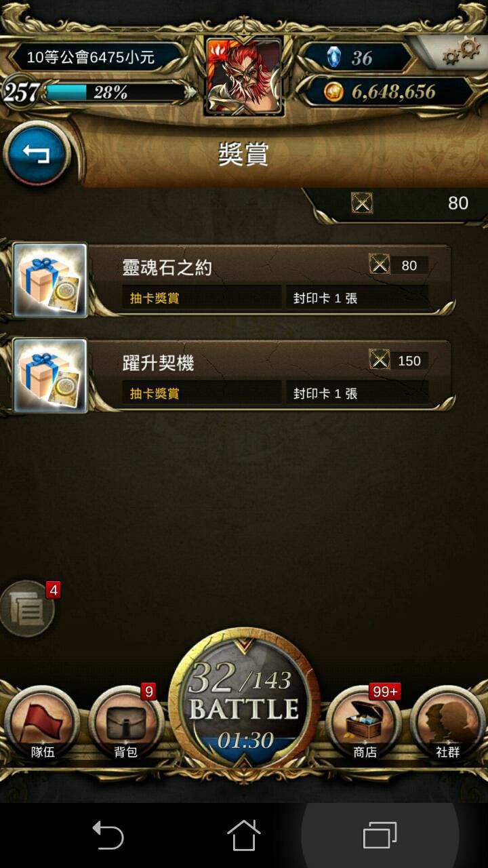Image resolution: width=488 pixels, height=868 pixels.
Task: Tap the blue diamond gem icon
Action: click(333, 58)
